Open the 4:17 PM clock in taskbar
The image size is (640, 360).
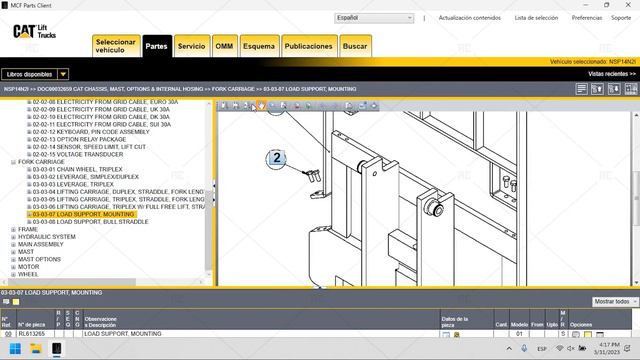click(607, 349)
